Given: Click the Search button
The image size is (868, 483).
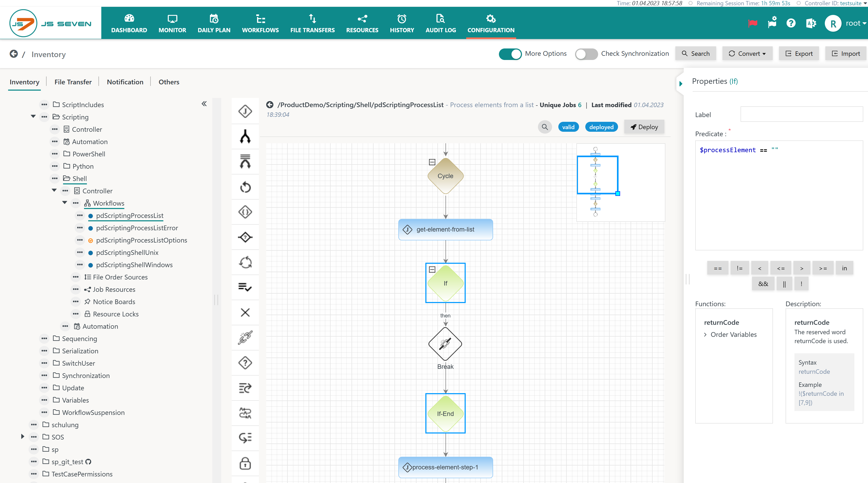Looking at the screenshot, I should (695, 54).
